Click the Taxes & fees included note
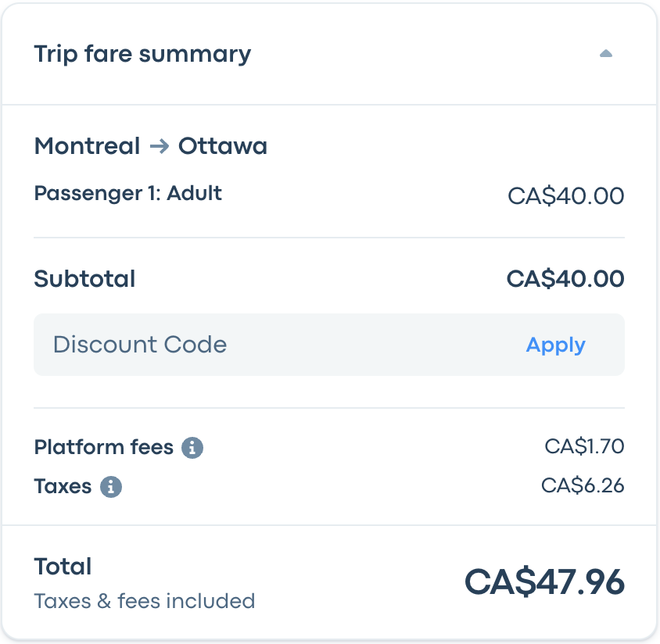Viewport: 660px width, 644px height. point(144,601)
